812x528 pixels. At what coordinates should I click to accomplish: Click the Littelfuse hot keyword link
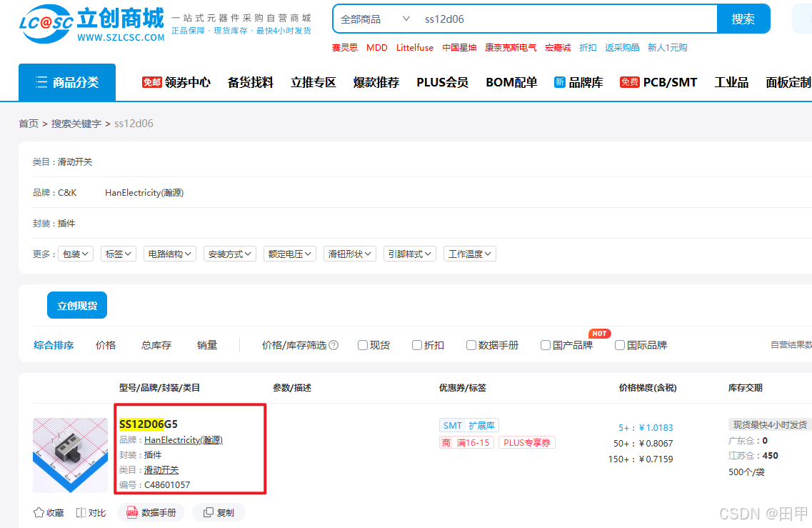pyautogui.click(x=415, y=48)
